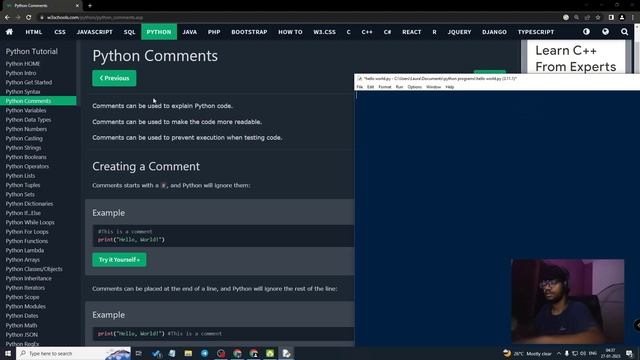This screenshot has height=360, width=640.
Task: Open the Format menu in IDLE
Action: [x=385, y=87]
